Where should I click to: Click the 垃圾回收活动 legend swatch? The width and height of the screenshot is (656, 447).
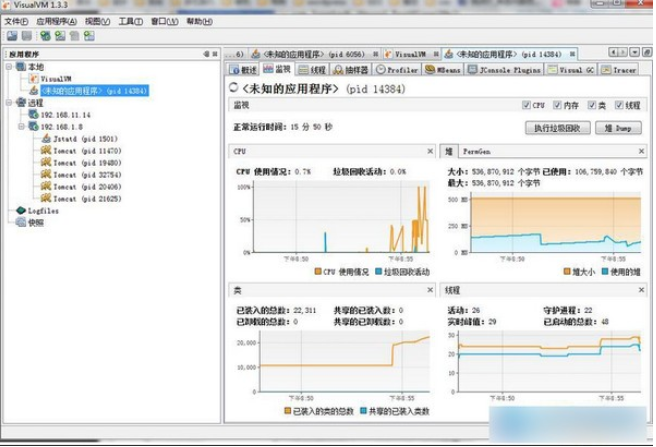pos(379,271)
